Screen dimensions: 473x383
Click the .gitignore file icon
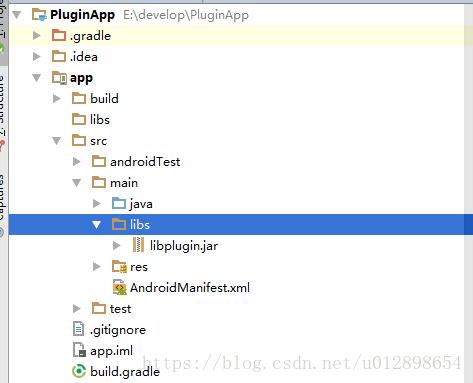point(78,329)
